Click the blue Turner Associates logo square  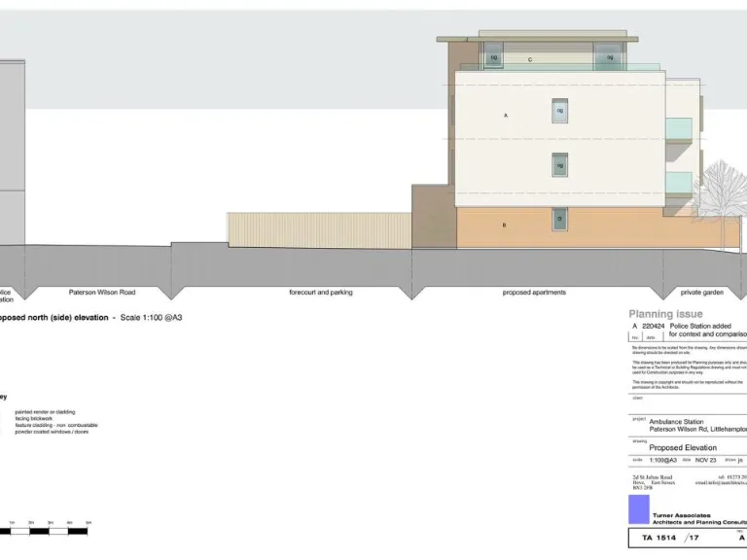point(638,509)
